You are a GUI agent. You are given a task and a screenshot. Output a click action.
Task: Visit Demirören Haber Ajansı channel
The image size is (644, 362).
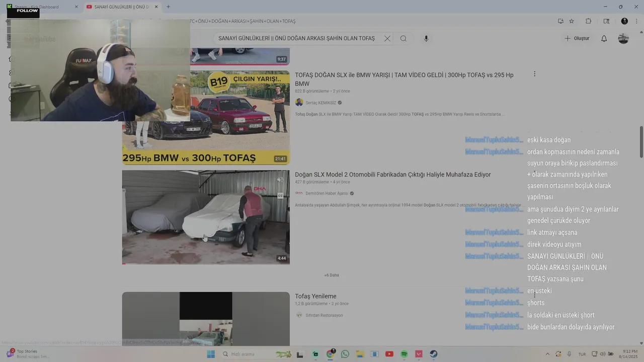[x=327, y=194]
